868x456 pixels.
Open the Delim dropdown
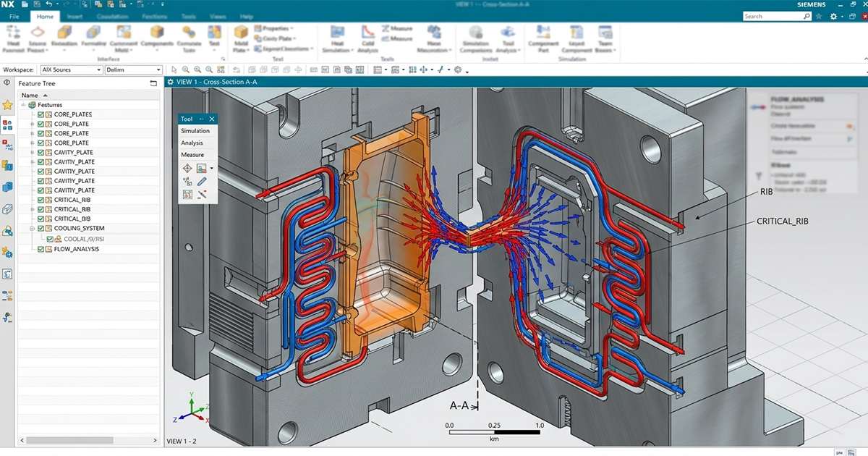133,70
